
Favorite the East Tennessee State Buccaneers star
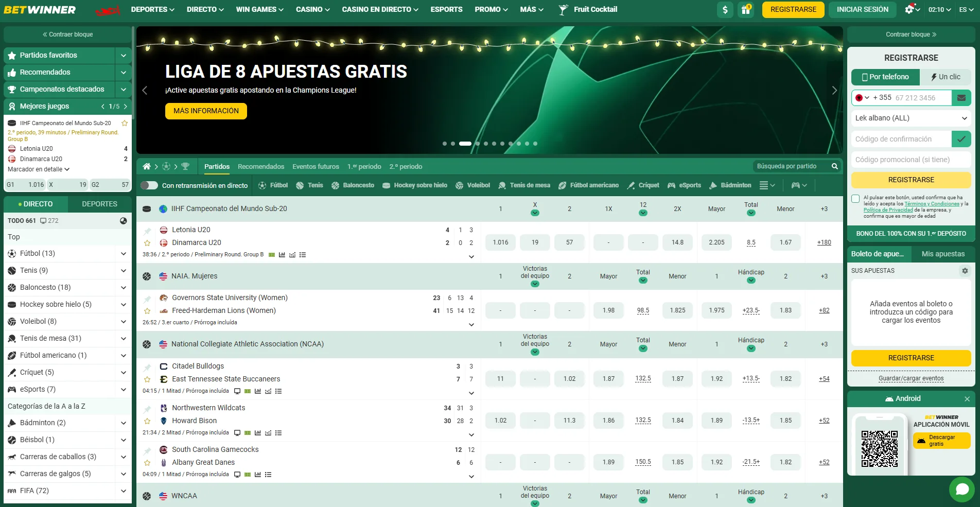coord(147,379)
